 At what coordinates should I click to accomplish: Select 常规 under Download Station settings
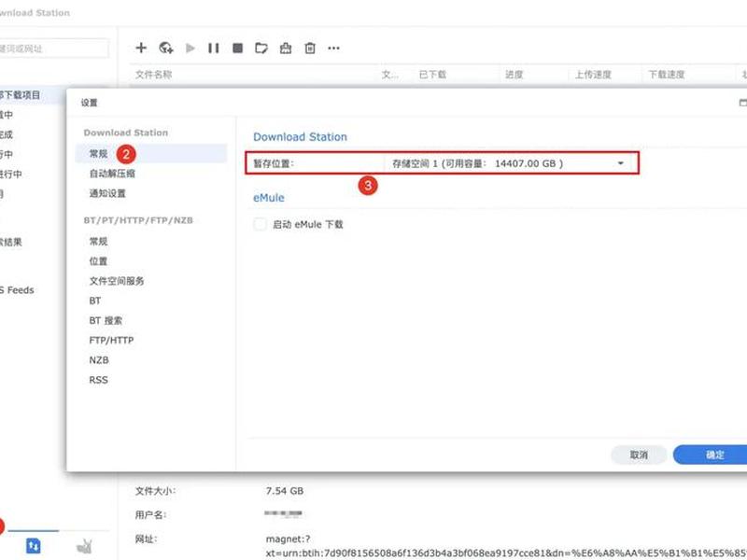pyautogui.click(x=150, y=153)
